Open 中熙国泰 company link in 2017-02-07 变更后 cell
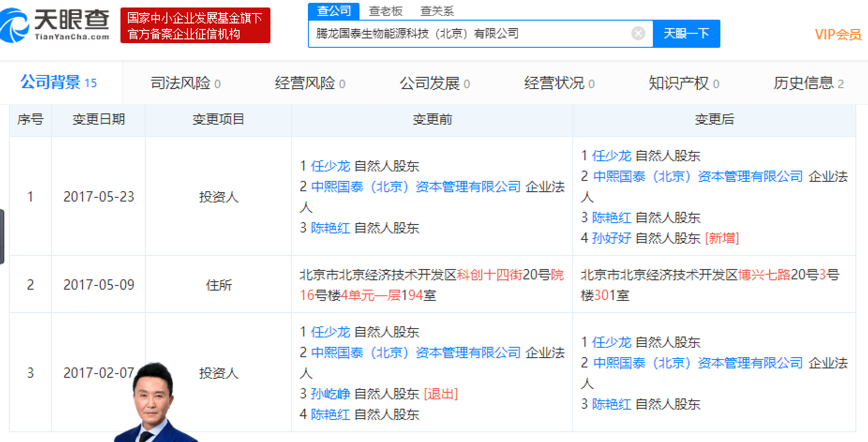The image size is (868, 442). click(698, 363)
